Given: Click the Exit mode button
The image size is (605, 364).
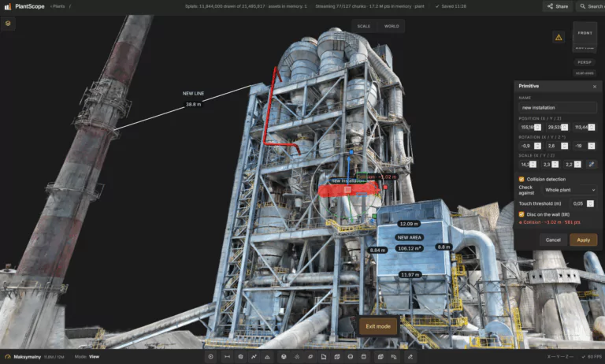Looking at the screenshot, I should click(x=378, y=326).
